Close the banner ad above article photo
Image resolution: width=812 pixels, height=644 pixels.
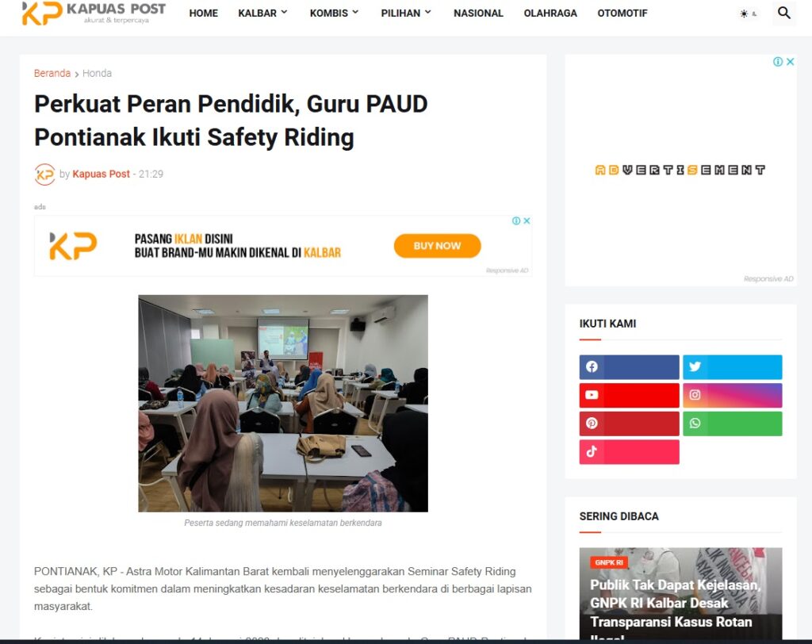point(527,220)
